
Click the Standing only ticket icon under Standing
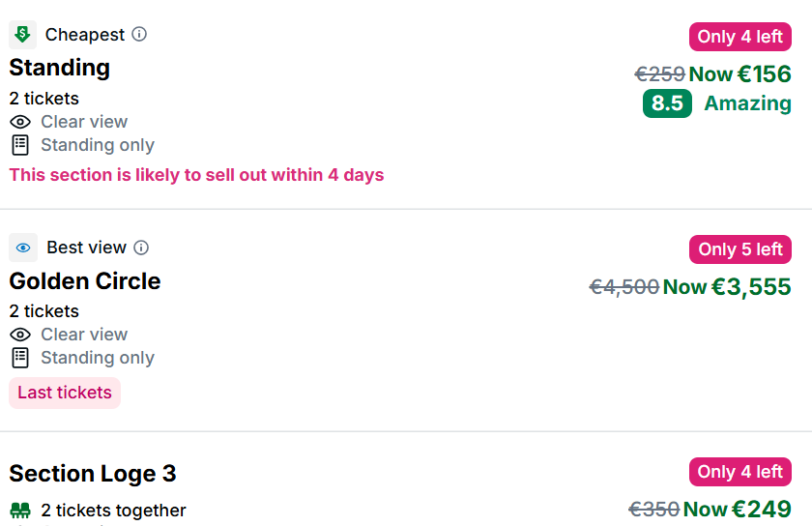coord(20,145)
